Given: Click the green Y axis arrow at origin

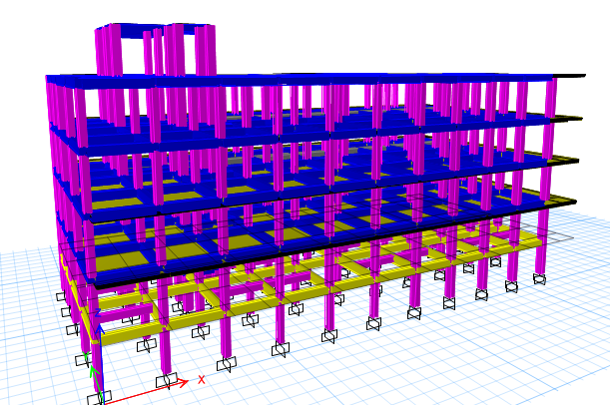Looking at the screenshot, I should (x=93, y=373).
